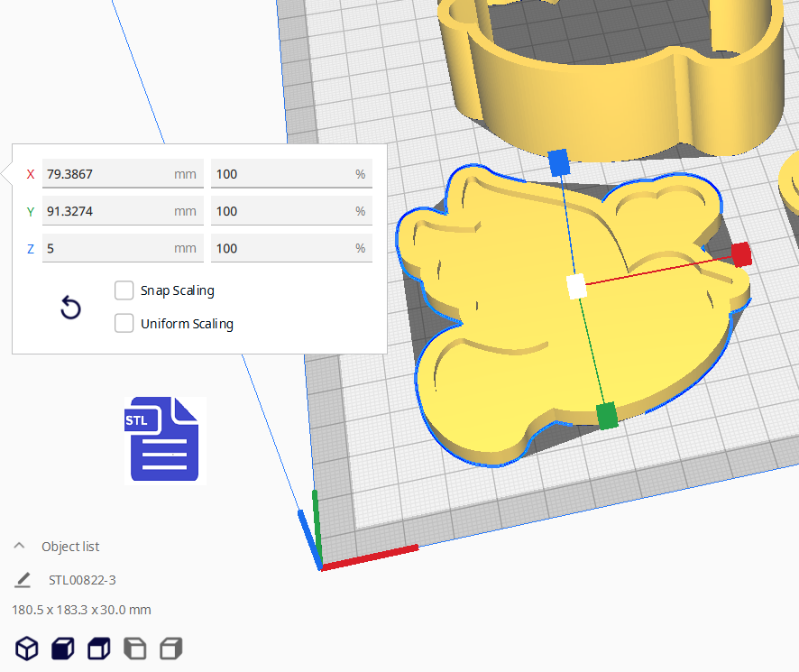Click the green Y-axis scale handle

(607, 416)
